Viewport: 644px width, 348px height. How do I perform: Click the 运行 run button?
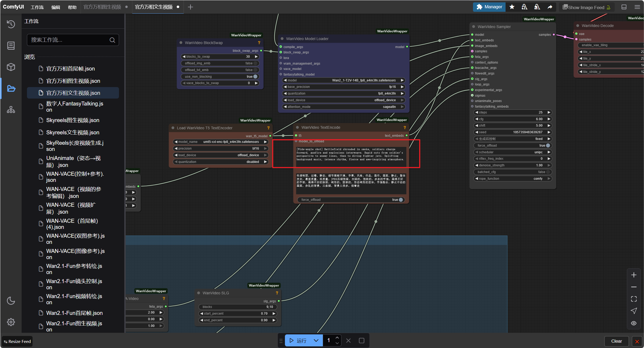[298, 341]
